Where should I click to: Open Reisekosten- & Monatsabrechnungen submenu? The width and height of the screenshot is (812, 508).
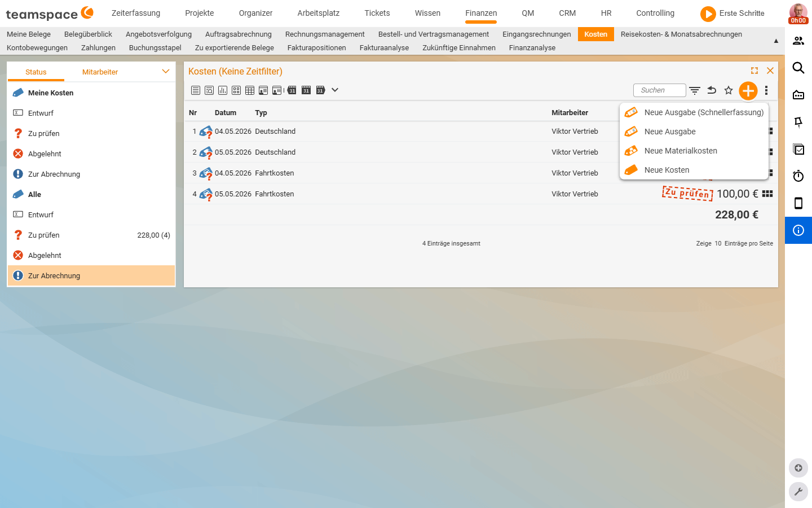[x=681, y=34]
